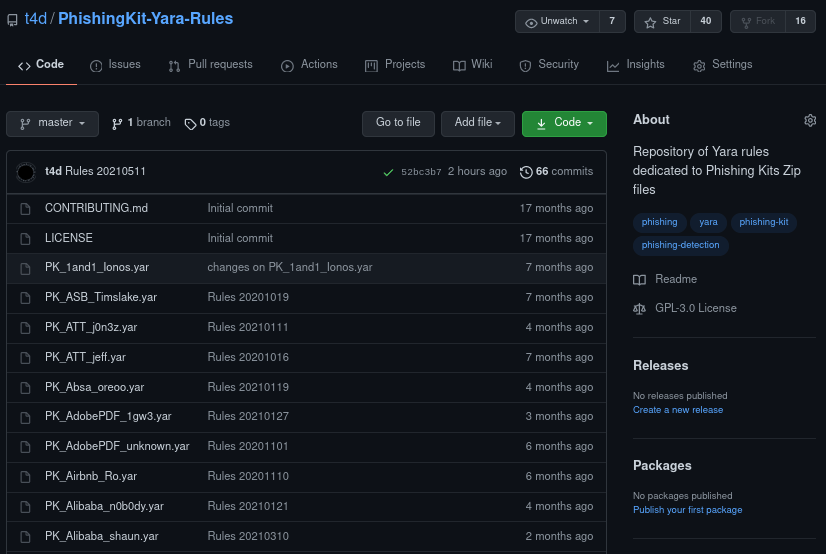Open the tags list with tag icon
This screenshot has height=554, width=826.
(x=207, y=123)
